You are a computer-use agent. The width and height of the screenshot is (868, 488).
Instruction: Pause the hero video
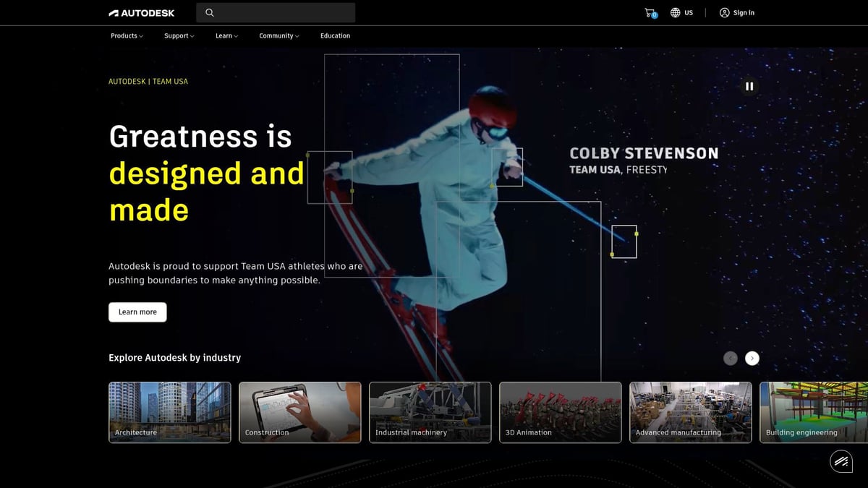(x=749, y=86)
